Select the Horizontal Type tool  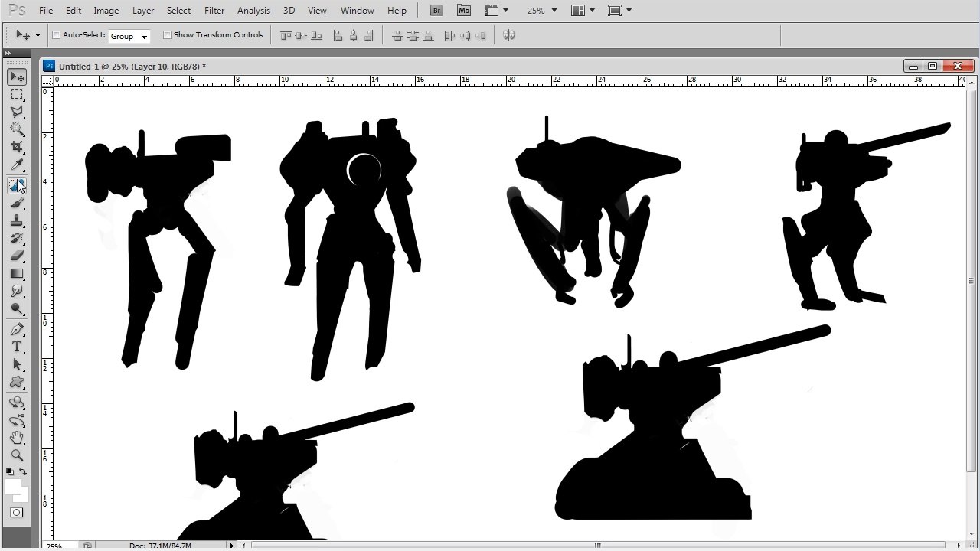17,347
